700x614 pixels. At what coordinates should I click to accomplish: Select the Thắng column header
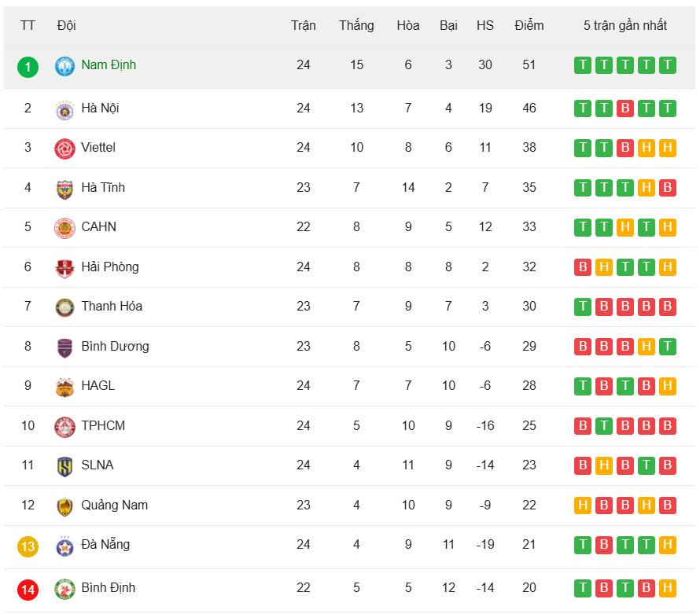point(356,25)
